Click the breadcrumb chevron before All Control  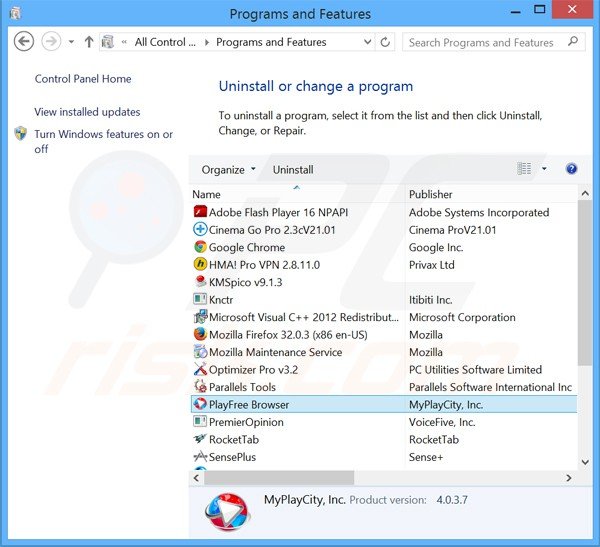(x=124, y=42)
